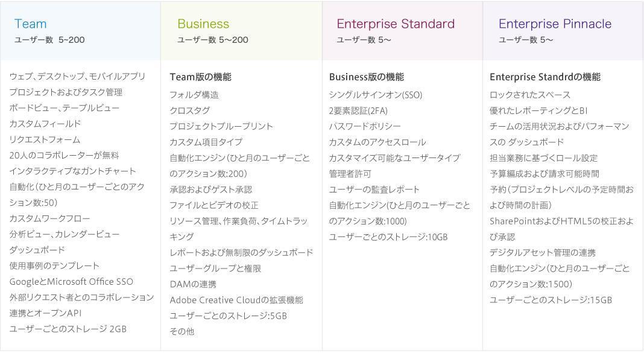Viewport: 644px width, 356px height.
Task: Open the Enterprise Standard plan heading
Action: [x=396, y=24]
